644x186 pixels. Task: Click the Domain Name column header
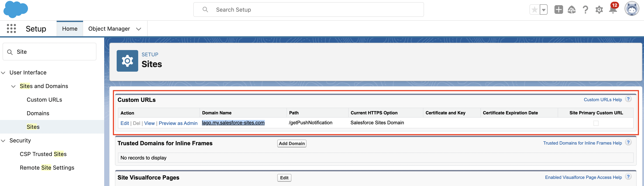(217, 113)
